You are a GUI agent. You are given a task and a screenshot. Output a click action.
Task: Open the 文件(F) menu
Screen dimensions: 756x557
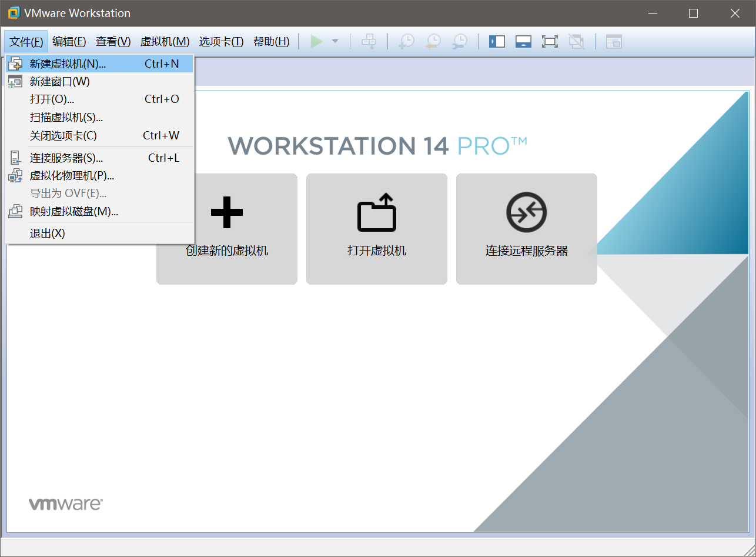click(x=26, y=42)
